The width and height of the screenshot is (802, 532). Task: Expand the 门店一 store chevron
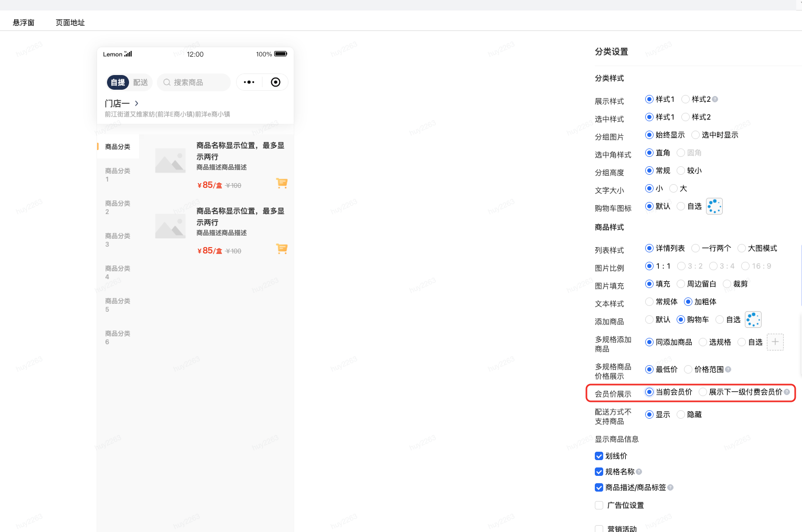136,103
